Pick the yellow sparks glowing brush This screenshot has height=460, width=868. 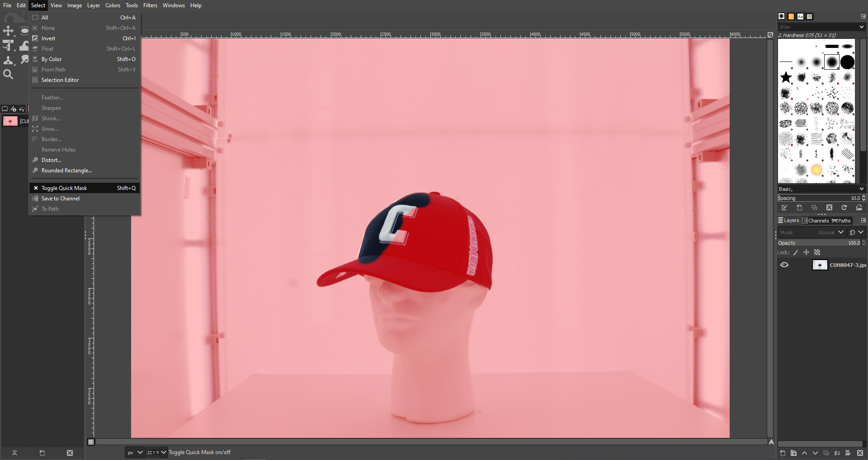coord(816,170)
